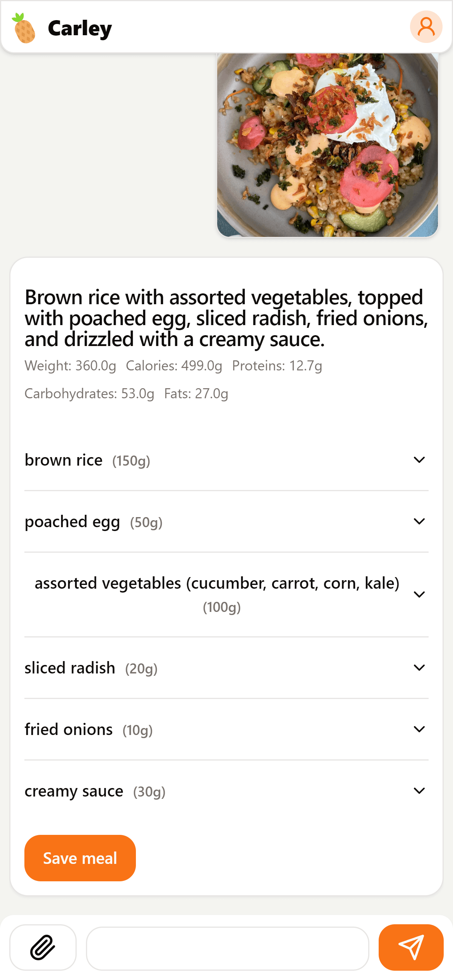Screen dimensions: 453x980
Task: Expand assorted vegetables details chevron
Action: 419,595
